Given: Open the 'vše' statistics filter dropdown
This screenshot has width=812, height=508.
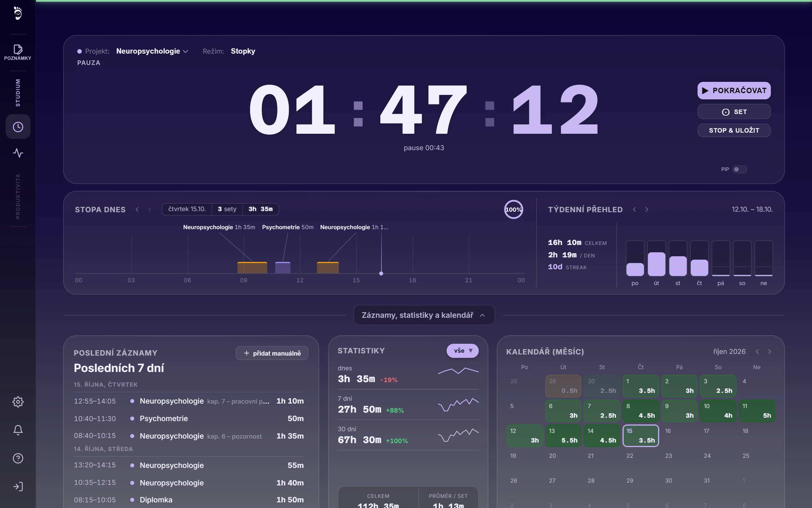Looking at the screenshot, I should [x=462, y=351].
